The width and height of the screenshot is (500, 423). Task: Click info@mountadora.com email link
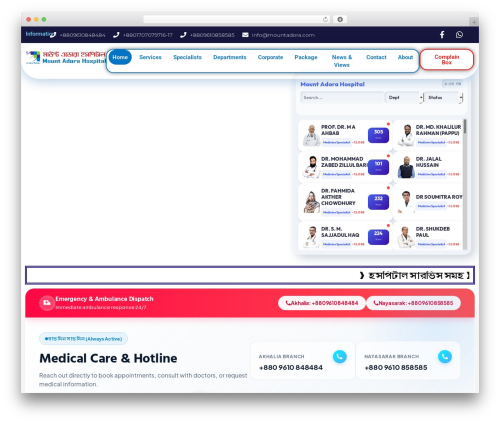283,35
